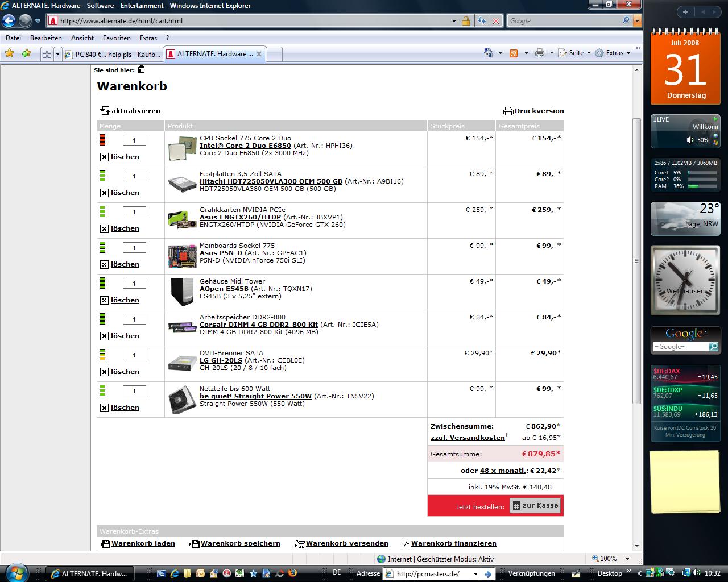This screenshot has width=728, height=582.
Task: Click the Firefox icon in Quick Launch
Action: tap(292, 573)
